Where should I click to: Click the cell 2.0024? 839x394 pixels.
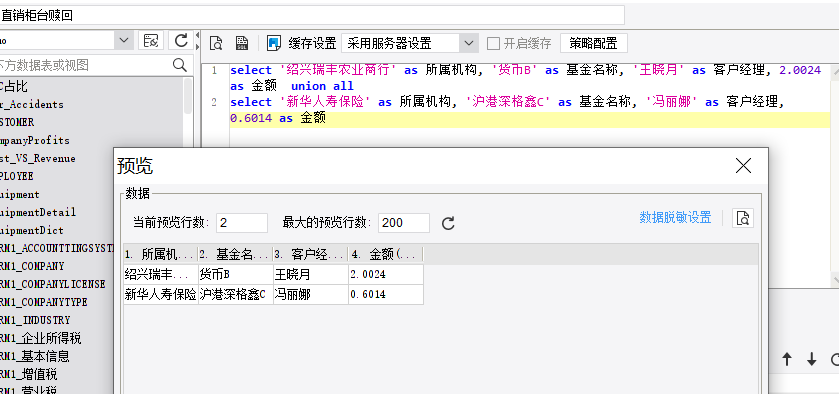386,275
